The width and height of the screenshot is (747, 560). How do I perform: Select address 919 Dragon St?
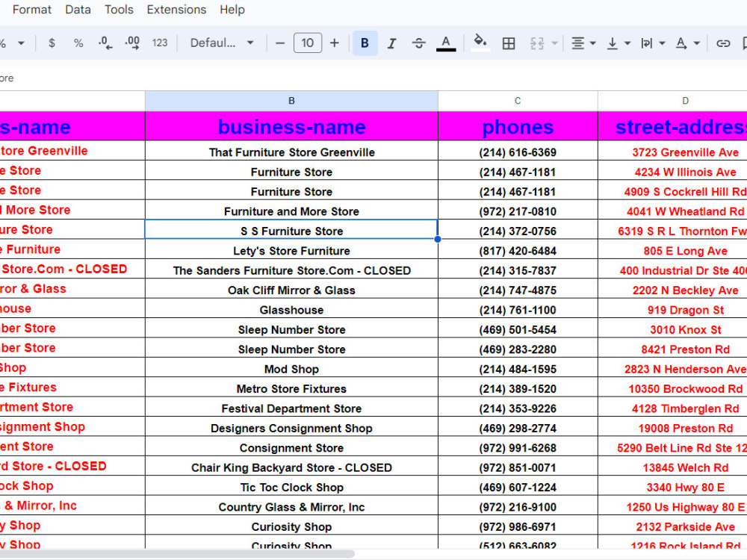[673, 310]
